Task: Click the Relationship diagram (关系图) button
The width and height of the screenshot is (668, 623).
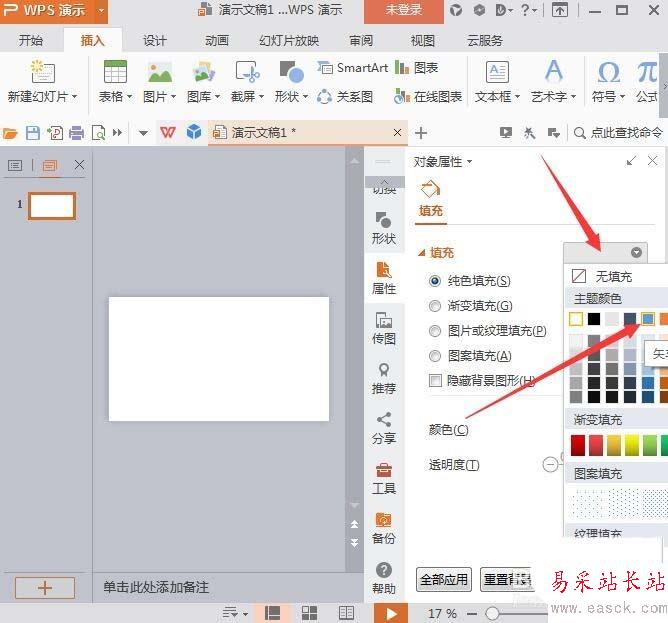Action: coord(345,97)
